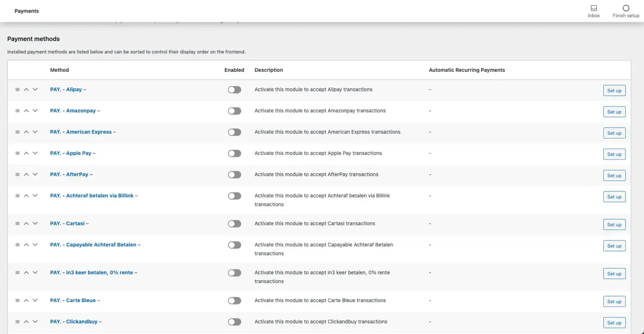
Task: Move Capayable Achteraf Betalen down
Action: click(35, 245)
